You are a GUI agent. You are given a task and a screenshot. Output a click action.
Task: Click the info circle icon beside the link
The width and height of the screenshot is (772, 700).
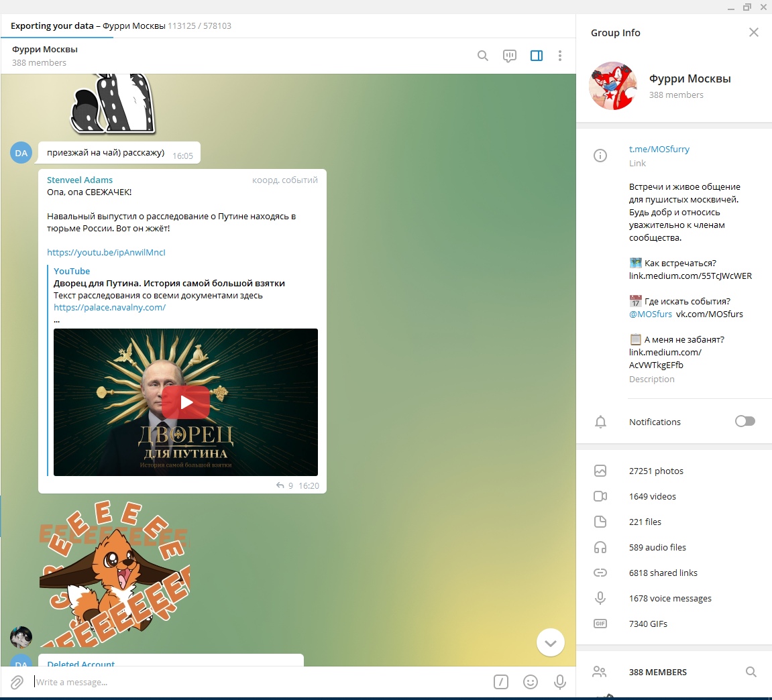tap(600, 156)
